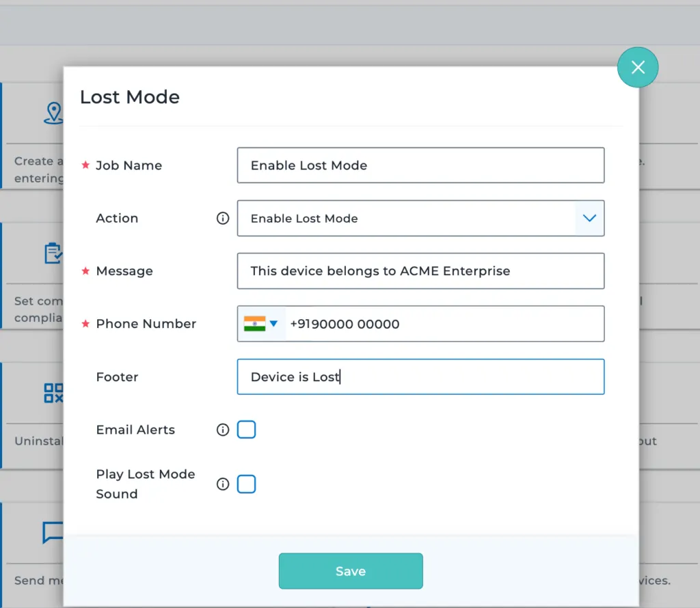Enable the Email Alerts checkbox

246,430
